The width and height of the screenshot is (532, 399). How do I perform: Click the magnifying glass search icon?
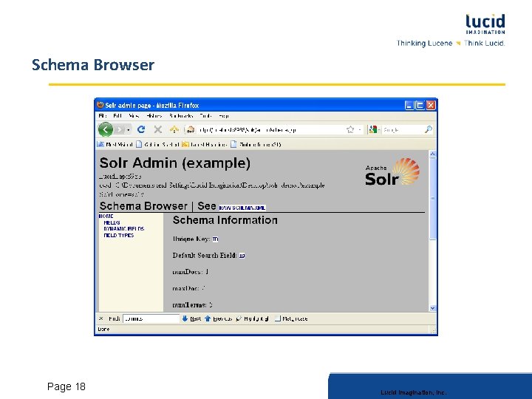(x=428, y=129)
